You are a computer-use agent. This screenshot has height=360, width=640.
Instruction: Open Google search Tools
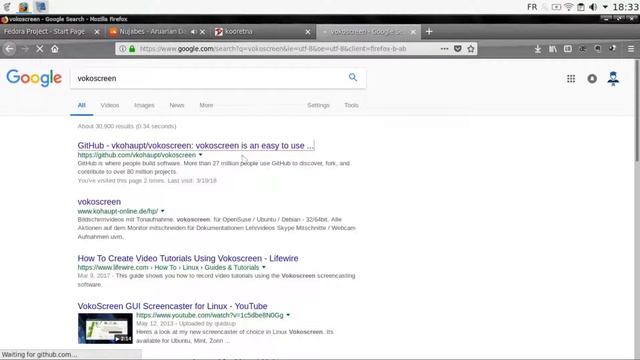(x=351, y=105)
